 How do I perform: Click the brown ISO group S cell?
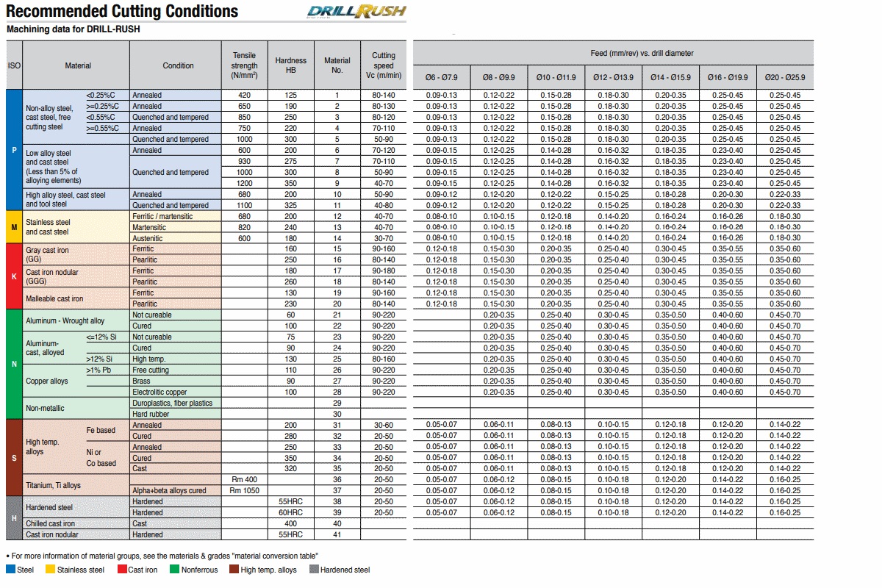[14, 458]
